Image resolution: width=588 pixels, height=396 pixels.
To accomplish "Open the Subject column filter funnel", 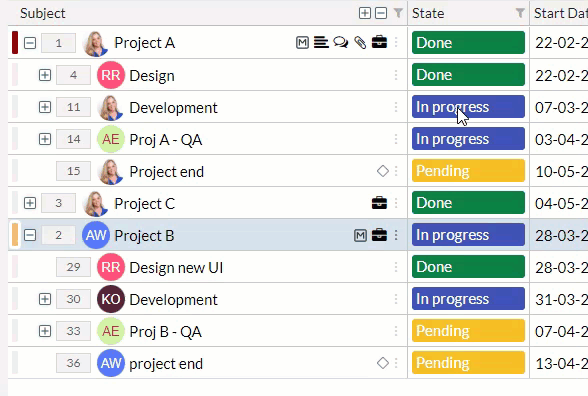I will pyautogui.click(x=398, y=13).
